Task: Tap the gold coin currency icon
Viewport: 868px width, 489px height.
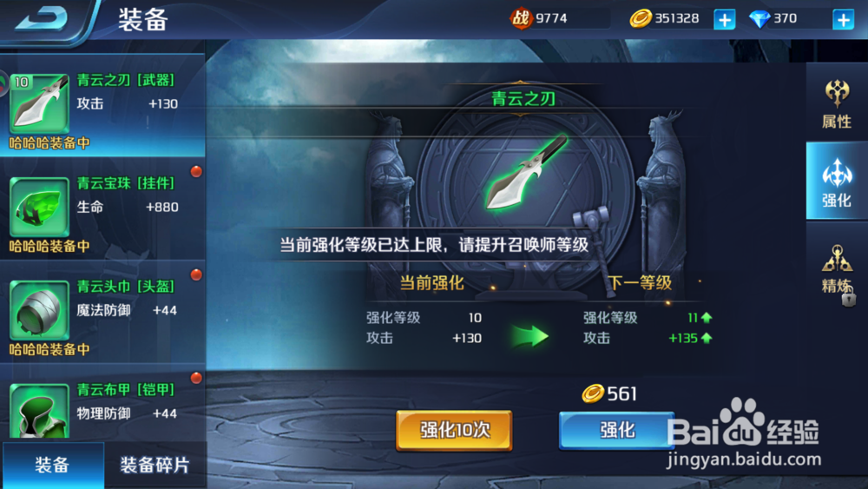Action: [640, 19]
